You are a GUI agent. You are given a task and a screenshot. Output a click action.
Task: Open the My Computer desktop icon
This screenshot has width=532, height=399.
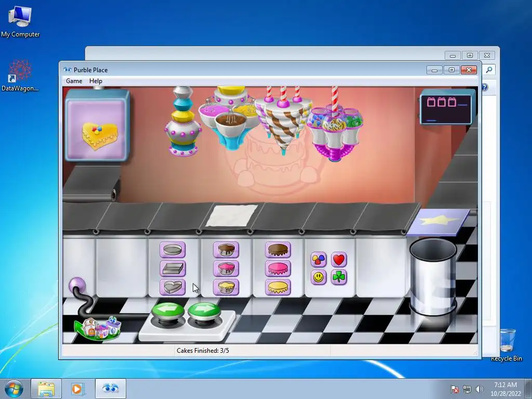coord(20,21)
